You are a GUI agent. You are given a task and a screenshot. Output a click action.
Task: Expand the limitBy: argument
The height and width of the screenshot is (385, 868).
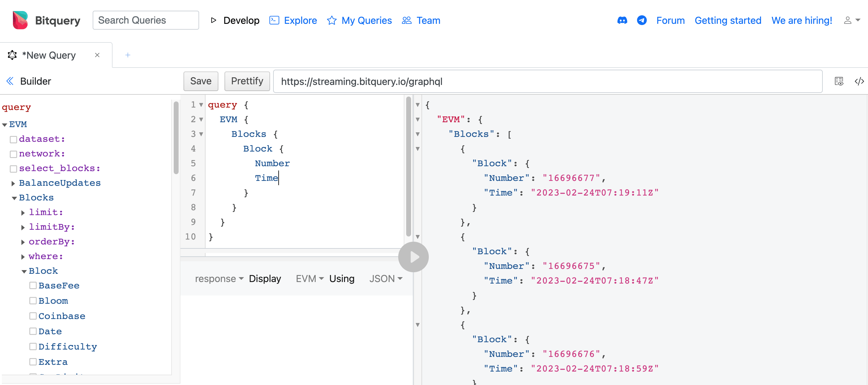tap(23, 228)
